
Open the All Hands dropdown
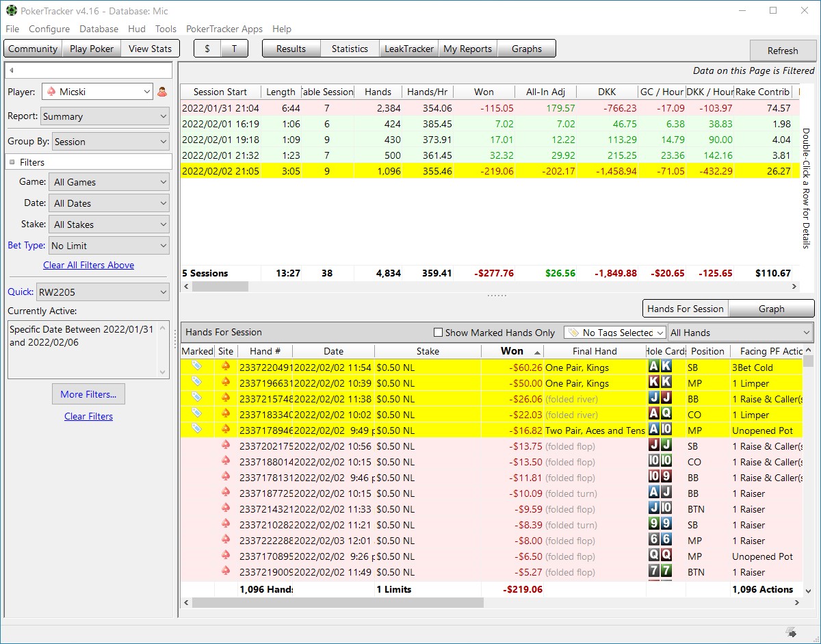click(740, 333)
